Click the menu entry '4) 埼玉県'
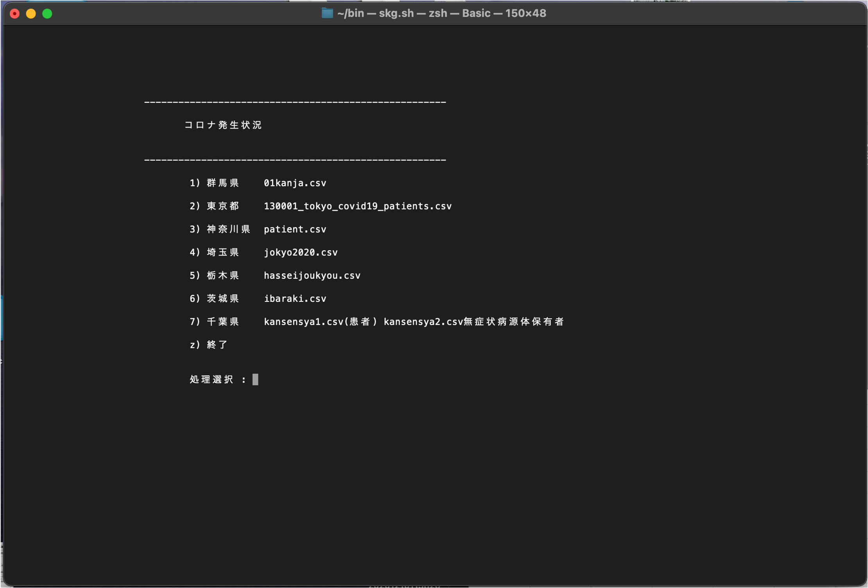Image resolution: width=868 pixels, height=588 pixels. click(214, 252)
